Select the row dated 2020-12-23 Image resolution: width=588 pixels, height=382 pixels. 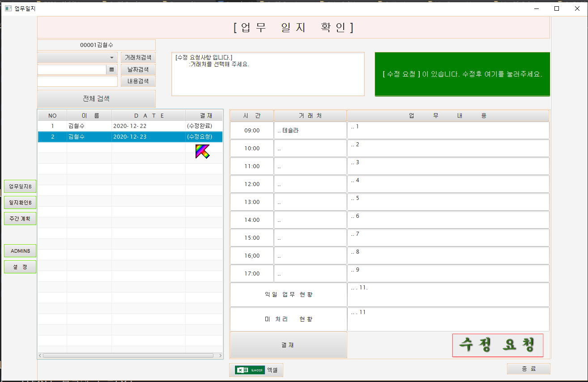coord(130,137)
